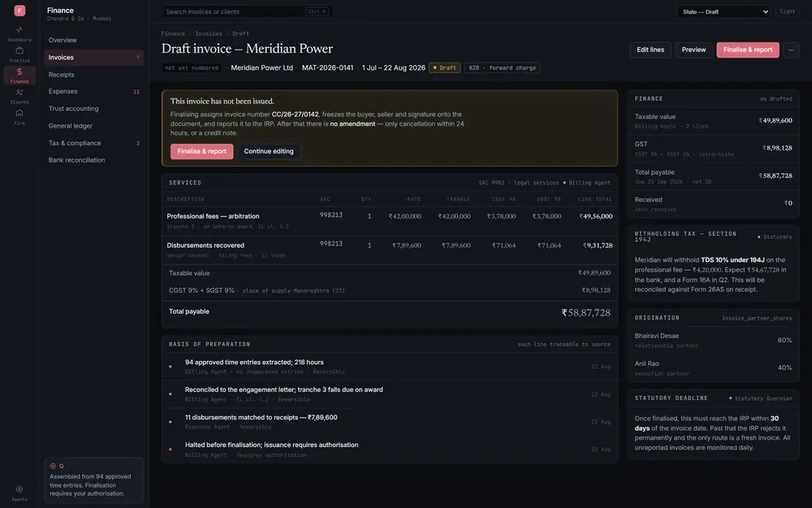Click the small marker icon on Invoices row

pyautogui.click(x=138, y=58)
